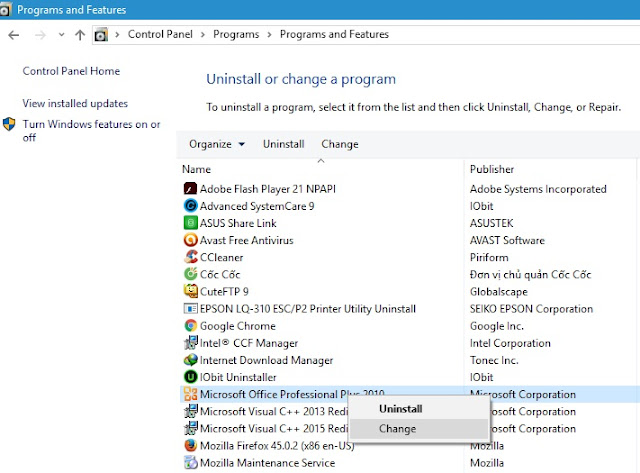The image size is (640, 473).
Task: Click the ASUS Share Link icon
Action: pyautogui.click(x=190, y=223)
